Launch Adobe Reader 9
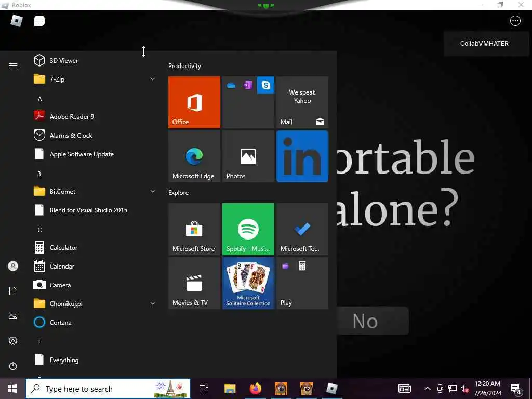Screen dimensions: 532x399 [94, 116]
